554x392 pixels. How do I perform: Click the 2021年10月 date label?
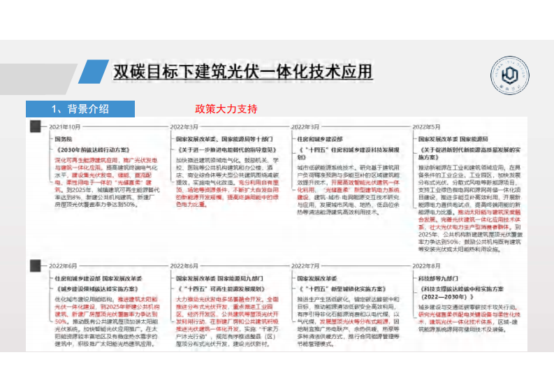[65, 127]
